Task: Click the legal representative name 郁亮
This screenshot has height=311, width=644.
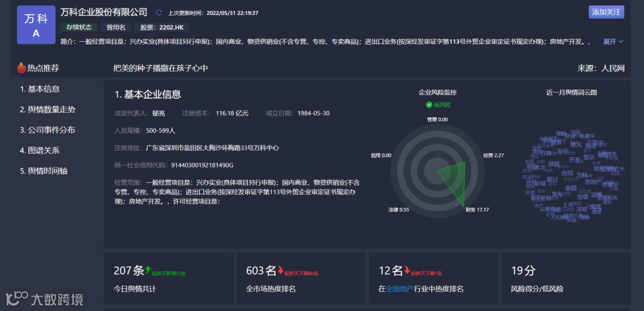Action: (x=159, y=113)
